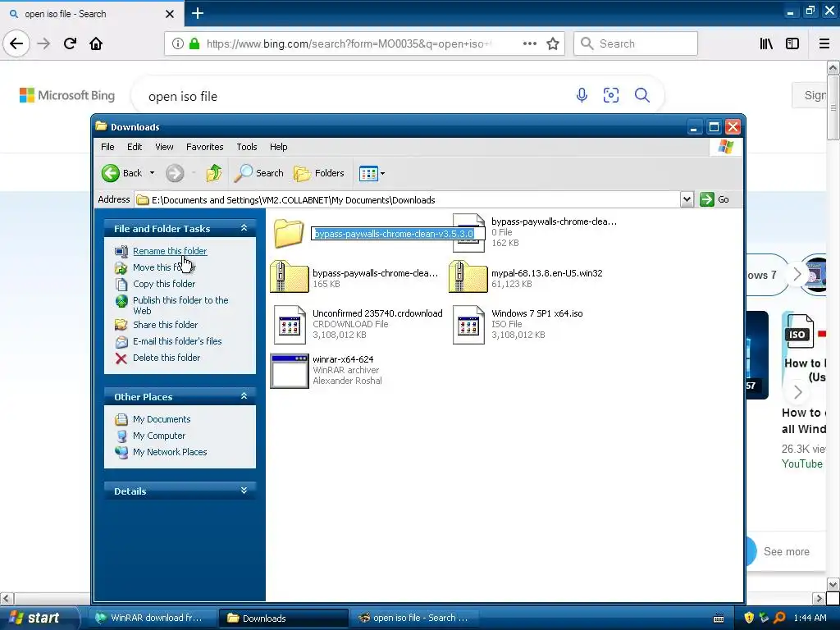
Task: Open the Favorites menu
Action: [x=204, y=147]
